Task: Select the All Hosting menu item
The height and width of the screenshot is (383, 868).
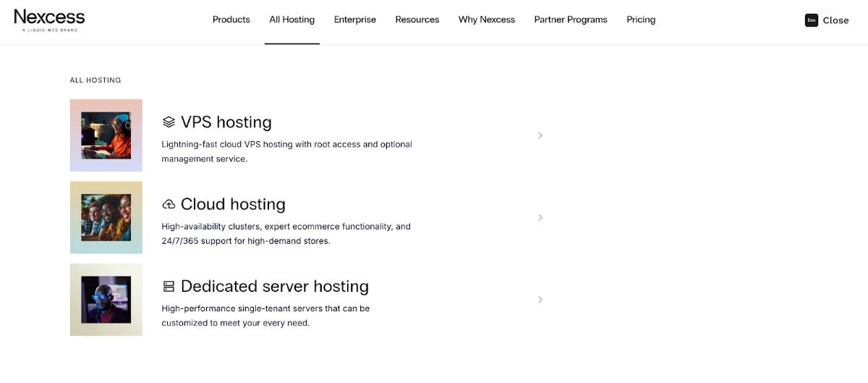Action: (292, 20)
